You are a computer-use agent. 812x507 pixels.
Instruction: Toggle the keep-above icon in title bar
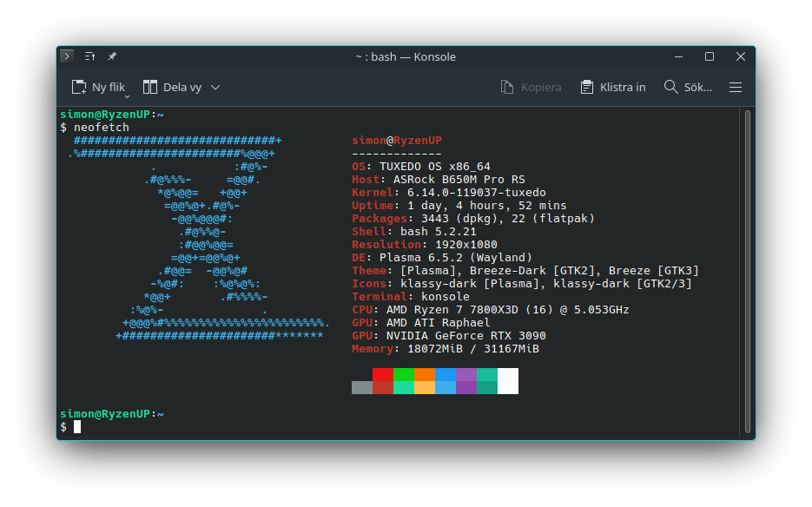pos(90,56)
